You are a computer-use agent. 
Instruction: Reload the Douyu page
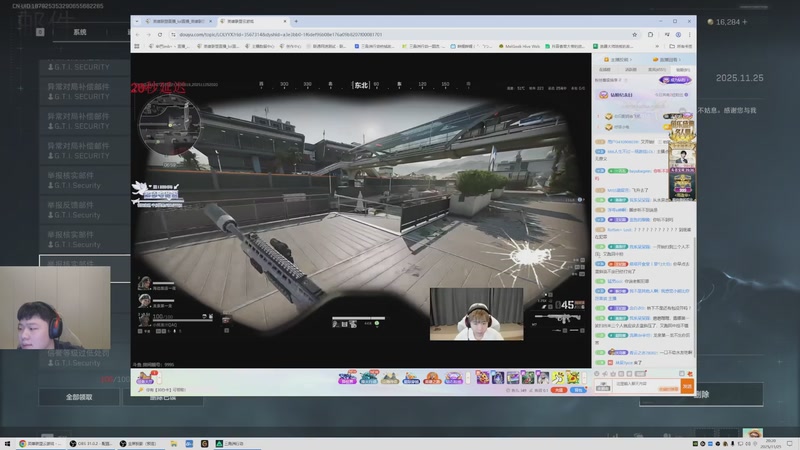pyautogui.click(x=160, y=35)
